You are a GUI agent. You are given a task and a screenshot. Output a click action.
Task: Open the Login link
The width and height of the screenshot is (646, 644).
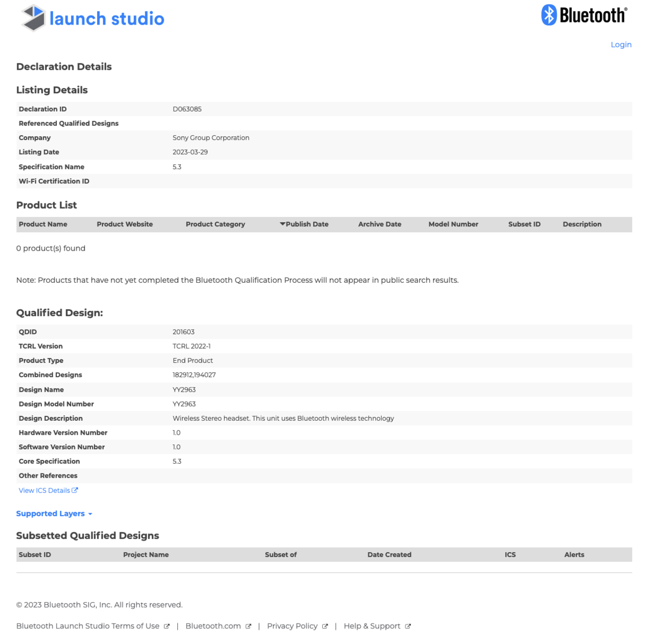coord(621,45)
